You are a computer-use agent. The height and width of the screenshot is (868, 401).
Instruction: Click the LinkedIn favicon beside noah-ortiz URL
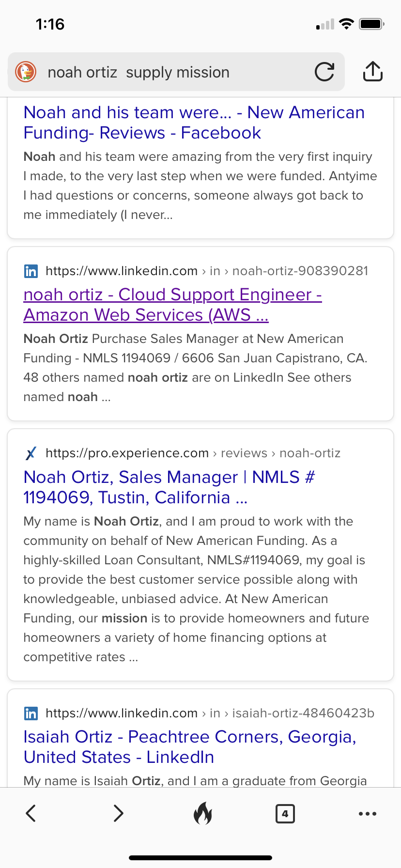coord(31,271)
